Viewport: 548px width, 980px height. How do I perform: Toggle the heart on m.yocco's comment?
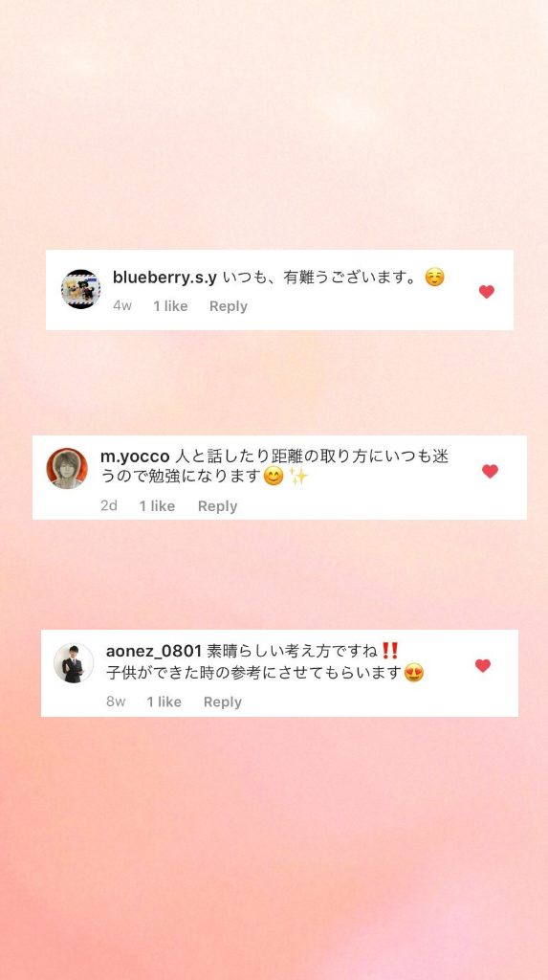tap(490, 471)
